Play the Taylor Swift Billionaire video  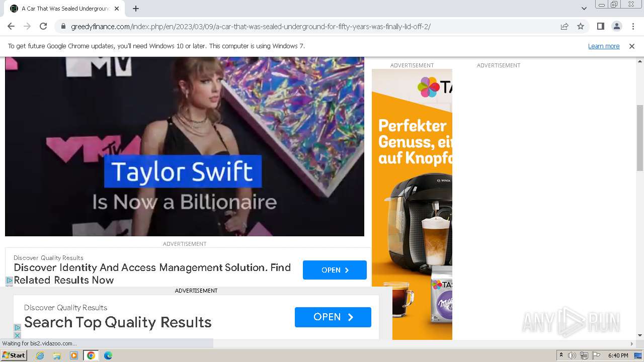pos(185,146)
